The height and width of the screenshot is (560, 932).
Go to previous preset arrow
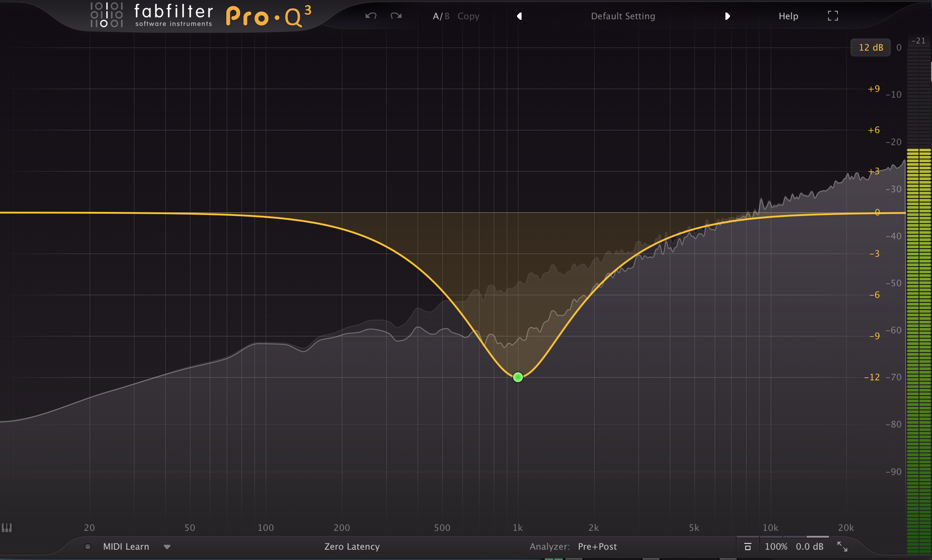(x=519, y=16)
